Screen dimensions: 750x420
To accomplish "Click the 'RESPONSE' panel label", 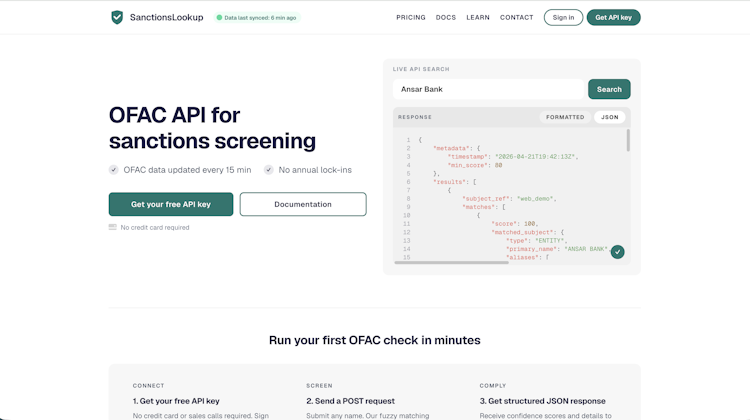I will (x=415, y=117).
